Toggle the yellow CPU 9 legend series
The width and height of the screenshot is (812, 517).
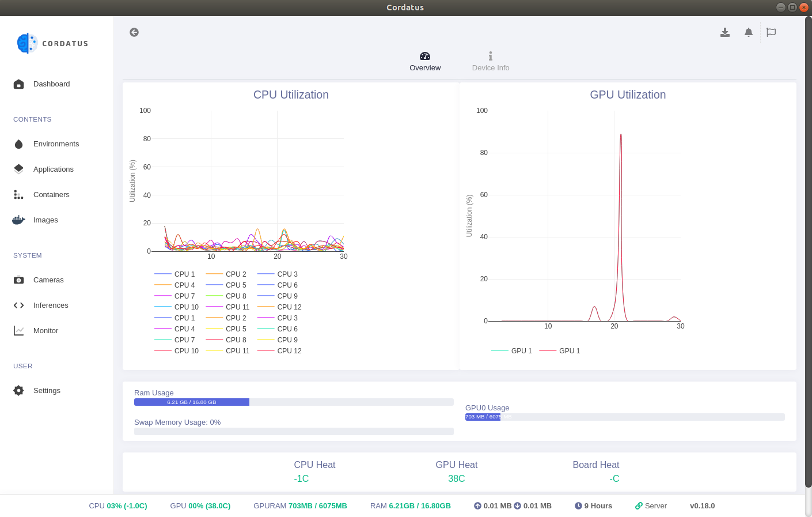point(278,340)
